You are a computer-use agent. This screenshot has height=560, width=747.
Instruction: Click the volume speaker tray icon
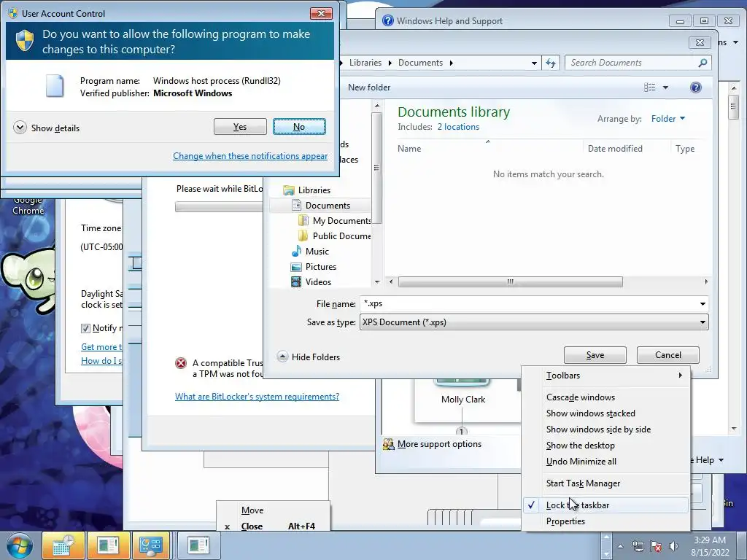coord(673,546)
